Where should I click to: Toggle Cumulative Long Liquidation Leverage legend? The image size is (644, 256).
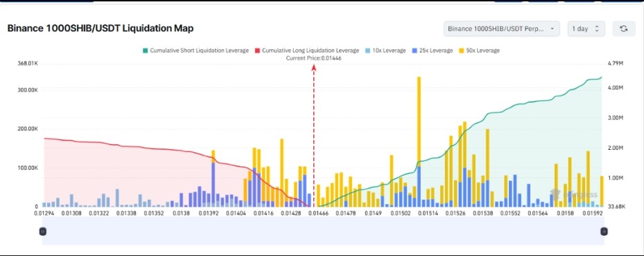click(x=307, y=51)
